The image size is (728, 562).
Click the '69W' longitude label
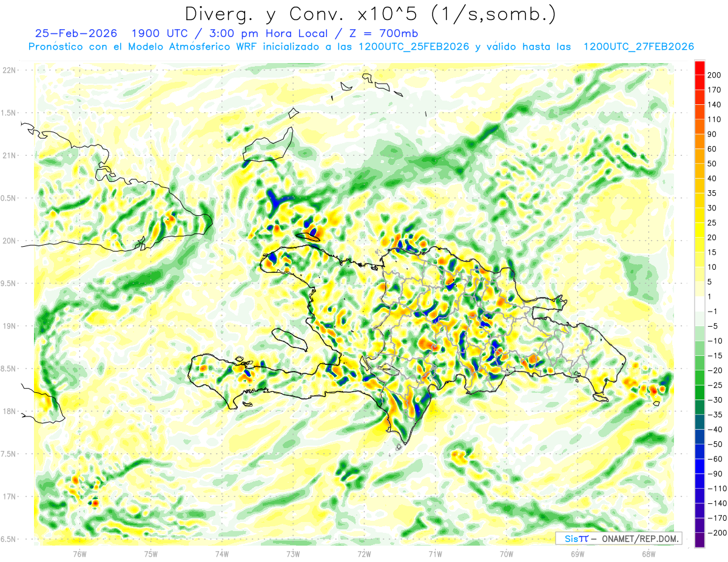(x=578, y=554)
